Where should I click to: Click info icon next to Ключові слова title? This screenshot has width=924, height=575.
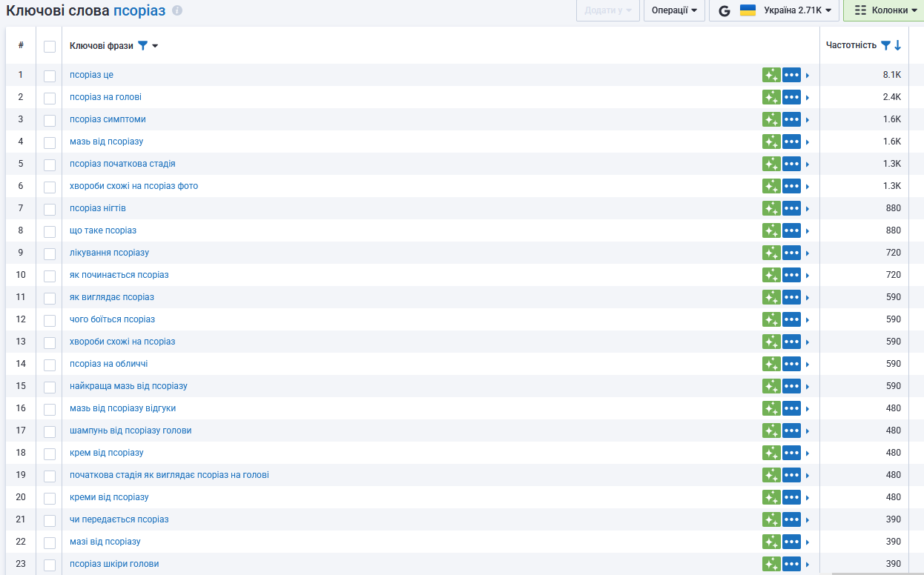[176, 11]
